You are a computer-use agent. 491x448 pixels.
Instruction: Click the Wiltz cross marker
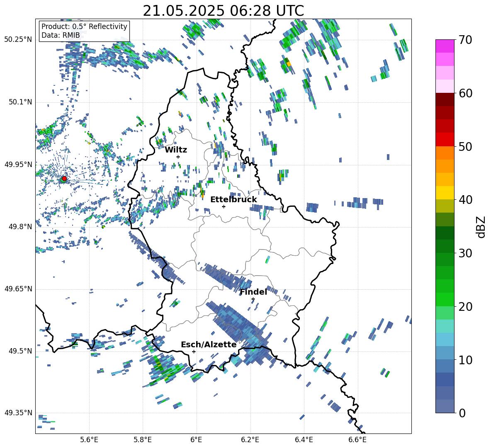click(178, 157)
